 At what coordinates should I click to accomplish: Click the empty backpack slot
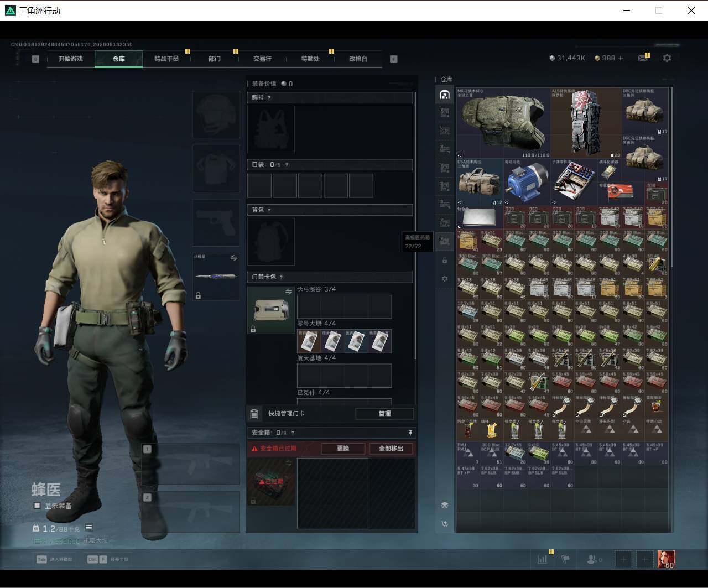[x=271, y=241]
